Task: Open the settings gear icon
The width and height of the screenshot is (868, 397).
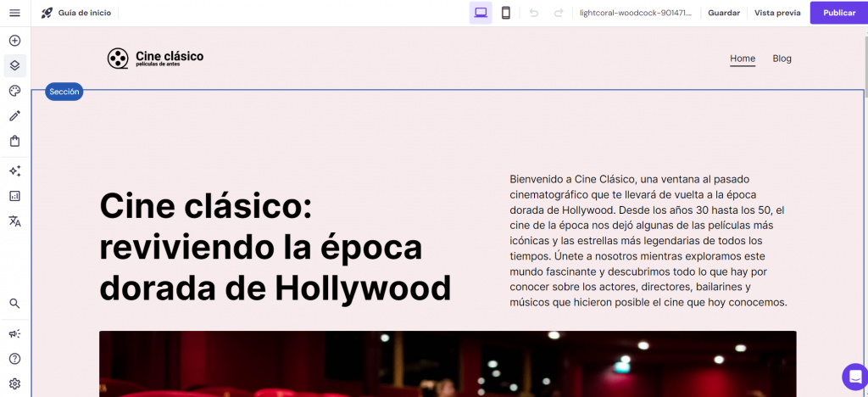Action: point(14,383)
